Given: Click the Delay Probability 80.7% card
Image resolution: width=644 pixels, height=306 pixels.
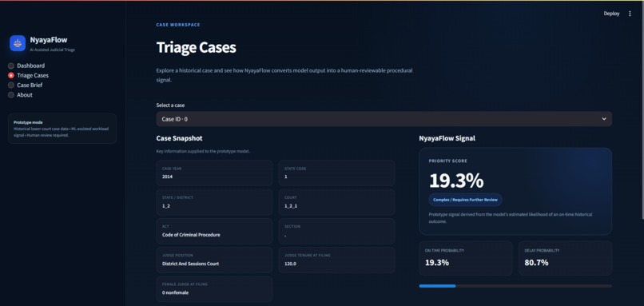Looking at the screenshot, I should (x=565, y=258).
